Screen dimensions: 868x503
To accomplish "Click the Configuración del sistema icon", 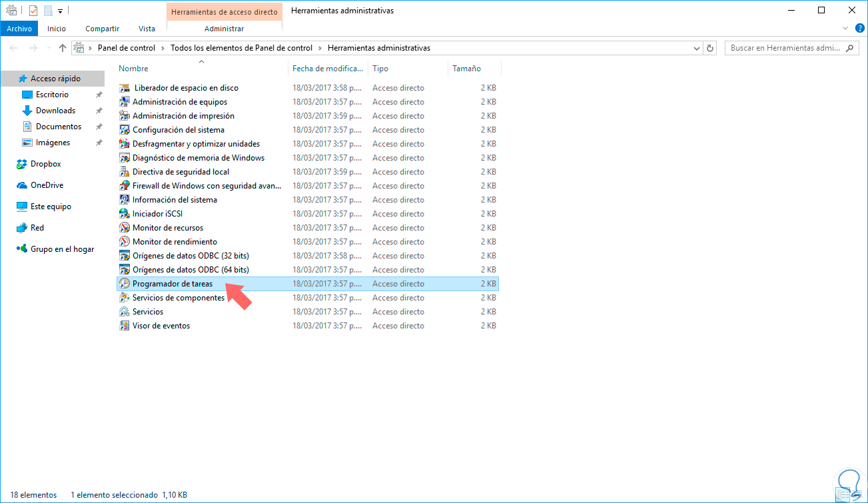I will (x=125, y=130).
